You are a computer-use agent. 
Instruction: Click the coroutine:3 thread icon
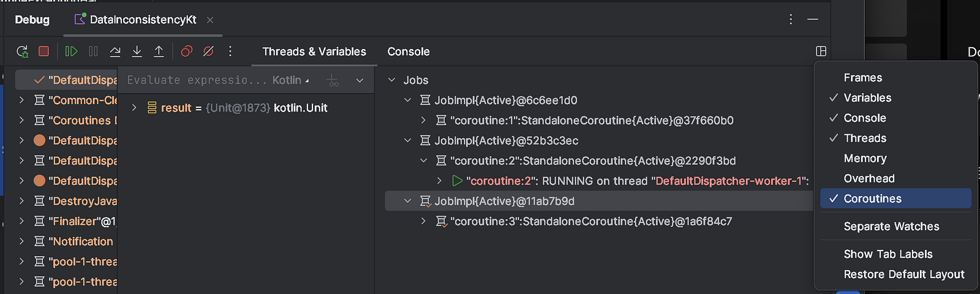point(441,221)
